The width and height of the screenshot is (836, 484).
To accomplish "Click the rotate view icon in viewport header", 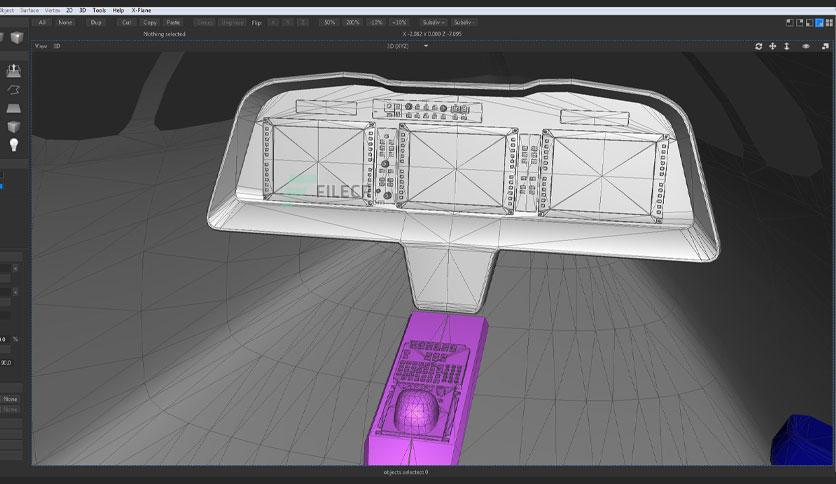I will tap(758, 46).
